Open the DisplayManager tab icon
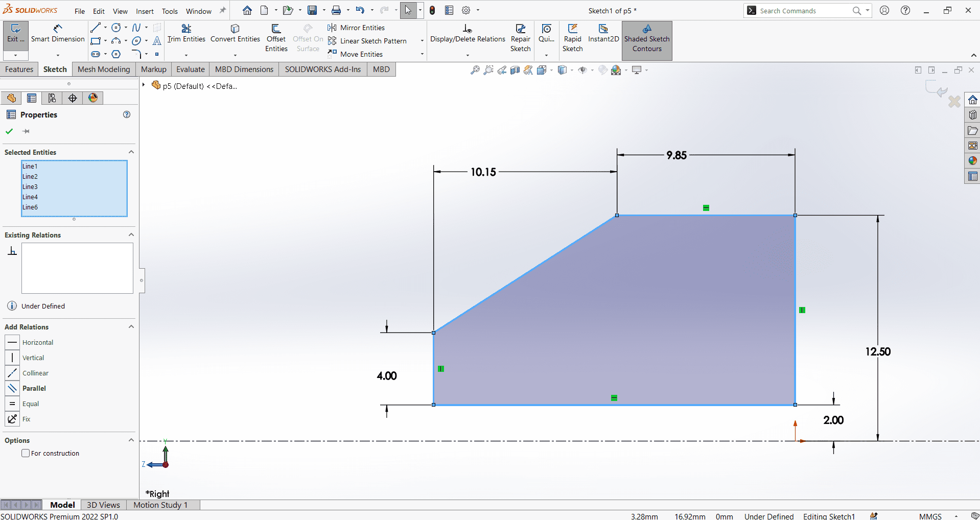Viewport: 980px width, 520px height. click(93, 98)
